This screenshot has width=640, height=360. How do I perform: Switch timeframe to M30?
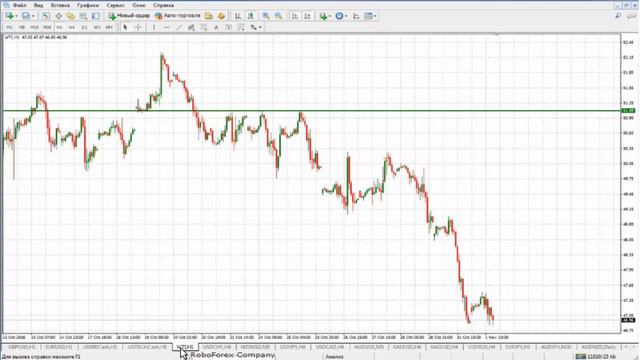click(x=47, y=27)
